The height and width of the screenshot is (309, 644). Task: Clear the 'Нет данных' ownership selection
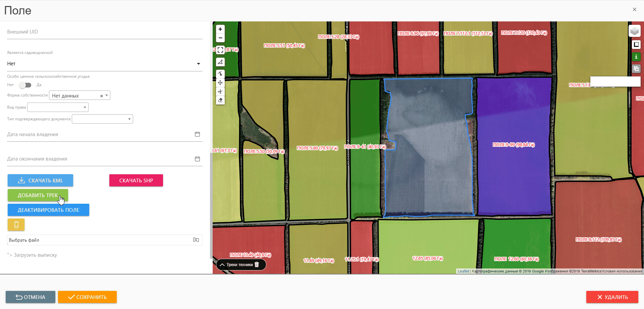point(101,96)
